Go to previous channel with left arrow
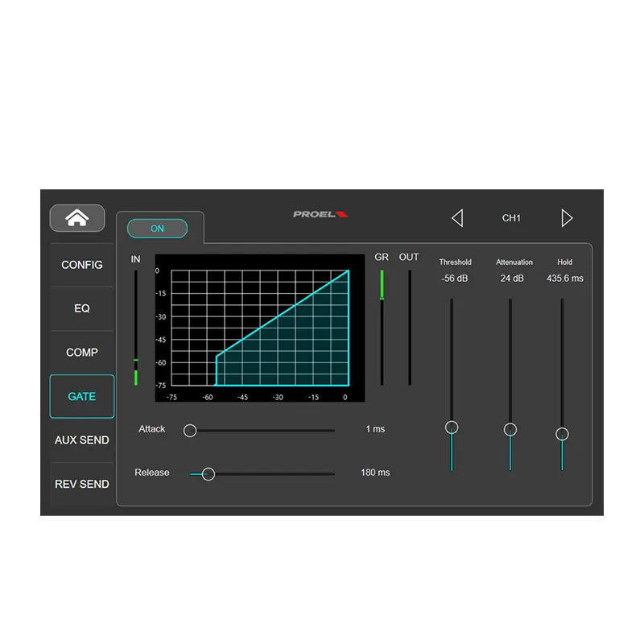The height and width of the screenshot is (644, 644). coord(457,218)
